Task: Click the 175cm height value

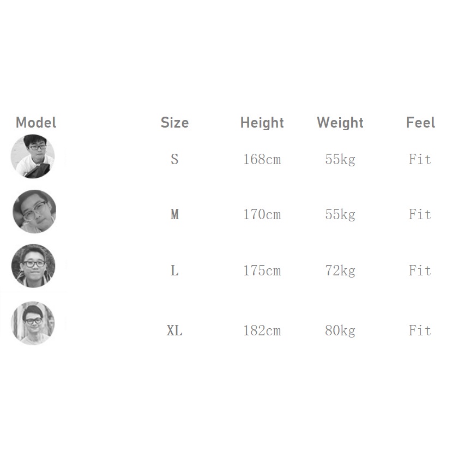Action: [x=262, y=270]
